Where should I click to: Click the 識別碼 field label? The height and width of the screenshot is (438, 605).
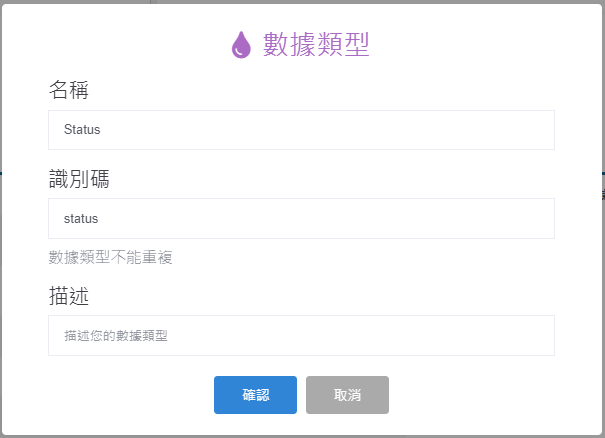(x=79, y=179)
